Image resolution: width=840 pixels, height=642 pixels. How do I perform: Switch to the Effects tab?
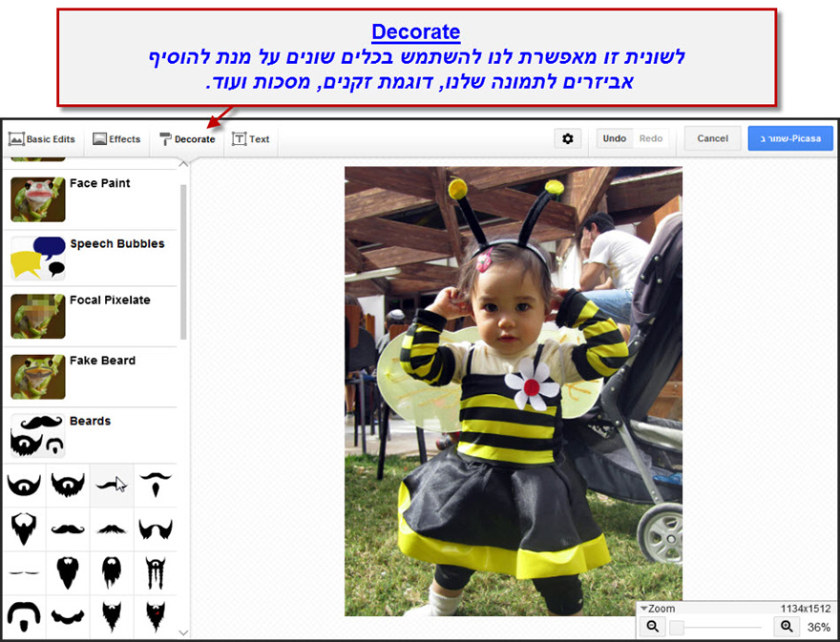click(116, 138)
